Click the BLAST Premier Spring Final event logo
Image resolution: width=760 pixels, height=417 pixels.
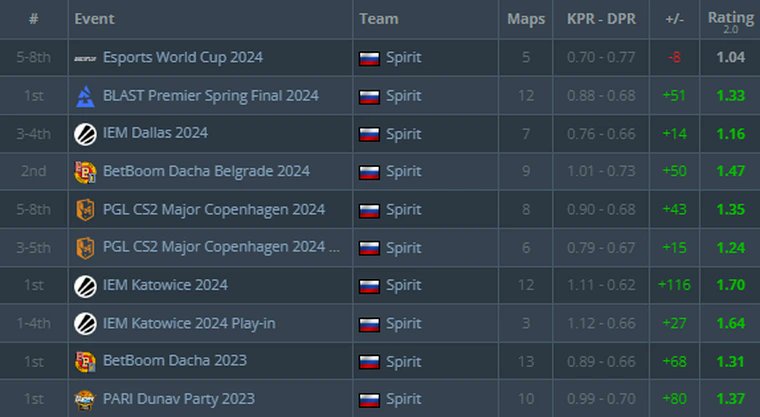point(85,96)
